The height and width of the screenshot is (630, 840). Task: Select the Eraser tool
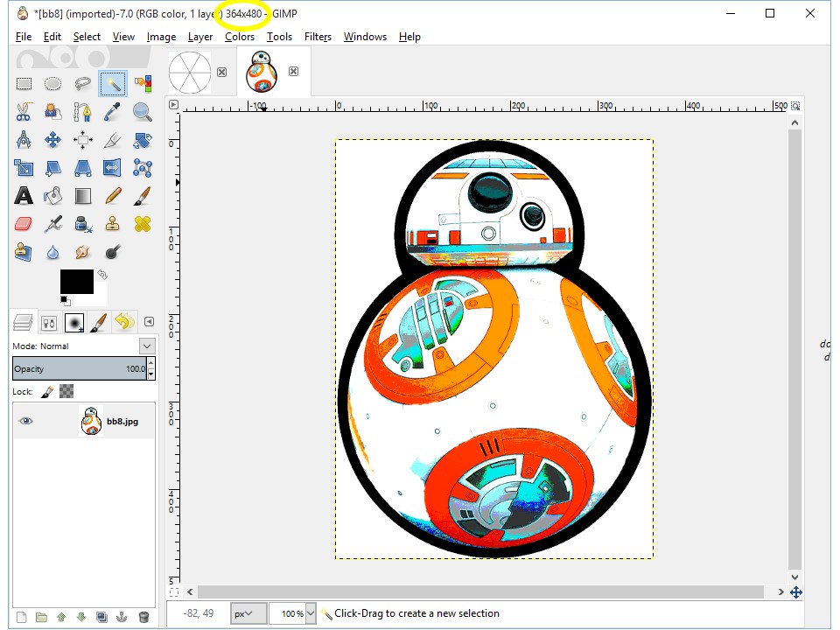coord(24,224)
